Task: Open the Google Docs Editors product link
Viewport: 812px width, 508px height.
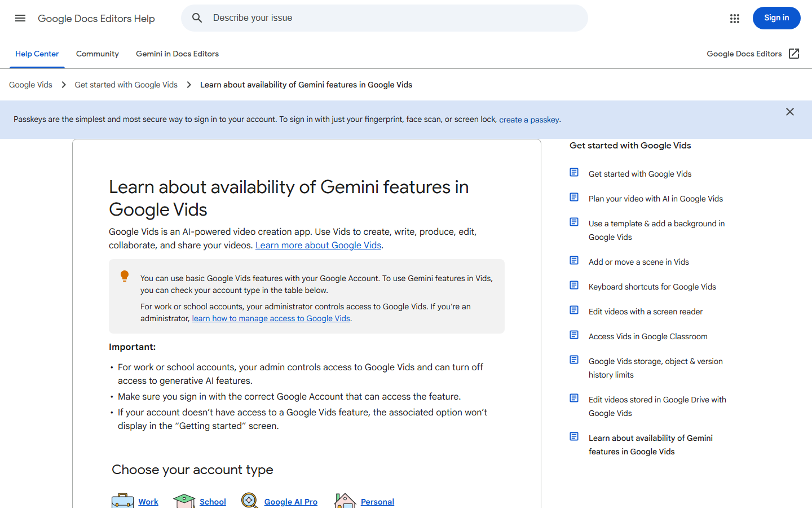Action: 744,54
